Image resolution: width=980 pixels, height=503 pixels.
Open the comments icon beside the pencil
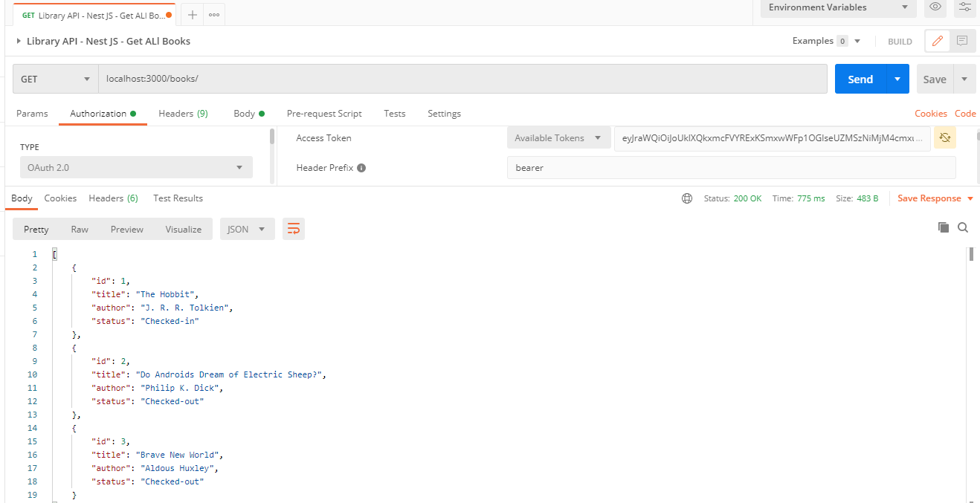[x=962, y=41]
